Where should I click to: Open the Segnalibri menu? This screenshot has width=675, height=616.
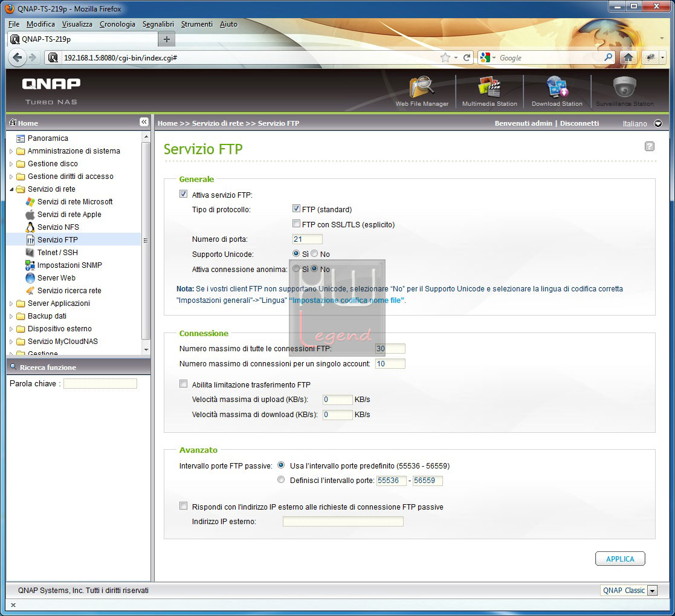158,24
